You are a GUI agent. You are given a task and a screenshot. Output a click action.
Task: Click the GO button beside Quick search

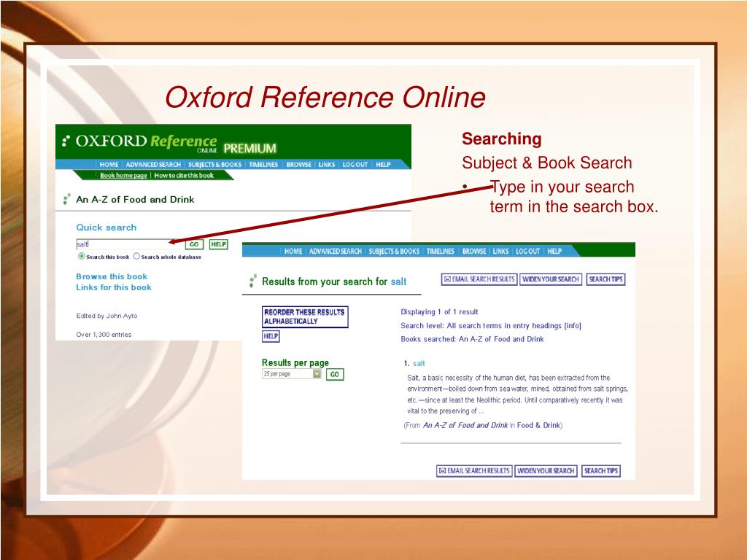click(194, 244)
